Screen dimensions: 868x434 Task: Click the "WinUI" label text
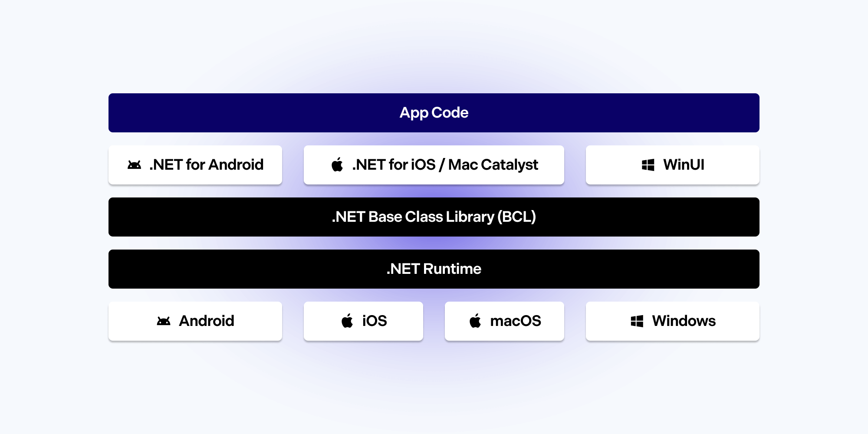tap(684, 165)
